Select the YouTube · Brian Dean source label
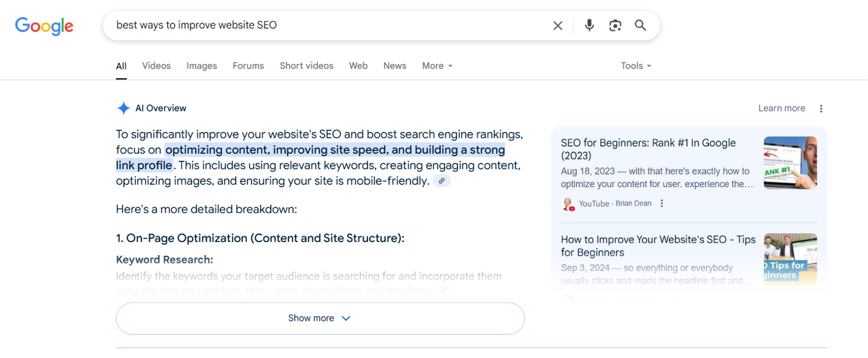The image size is (868, 358). click(x=615, y=204)
